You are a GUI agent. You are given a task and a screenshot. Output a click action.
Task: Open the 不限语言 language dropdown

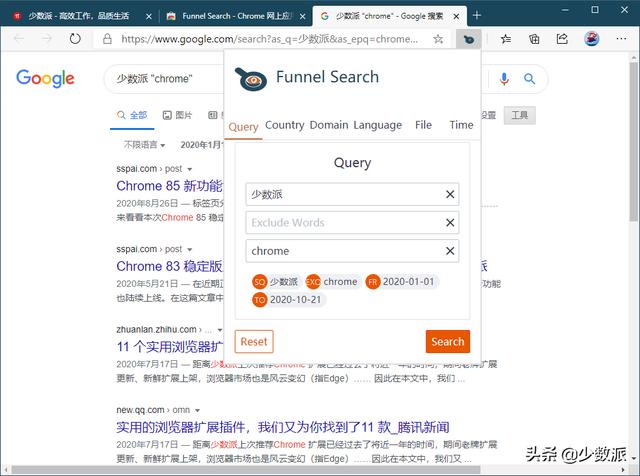[144, 145]
